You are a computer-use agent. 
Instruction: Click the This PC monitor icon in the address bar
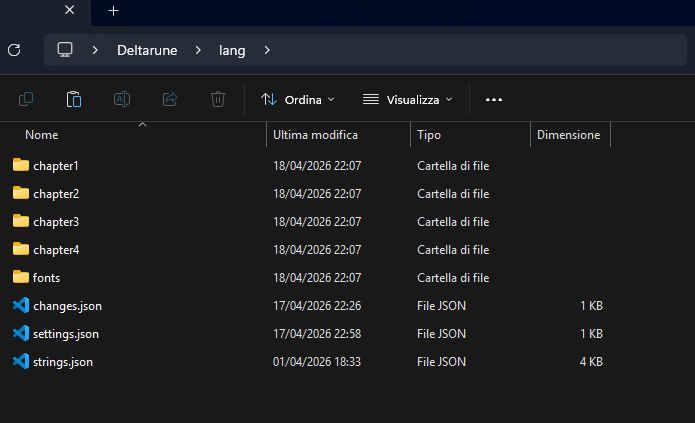pyautogui.click(x=66, y=49)
